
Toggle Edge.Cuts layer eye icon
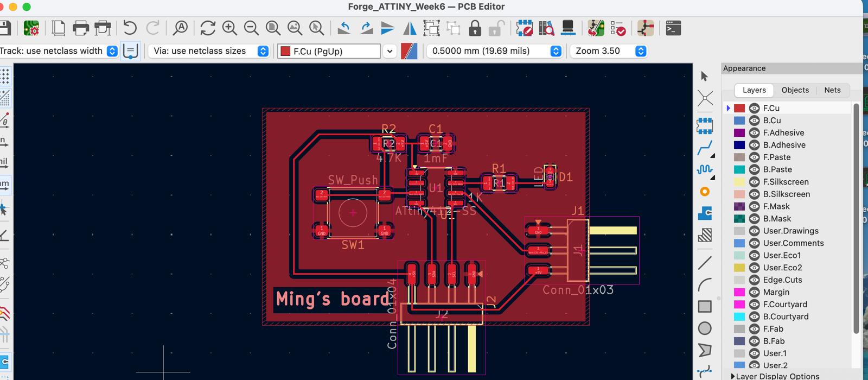point(754,280)
